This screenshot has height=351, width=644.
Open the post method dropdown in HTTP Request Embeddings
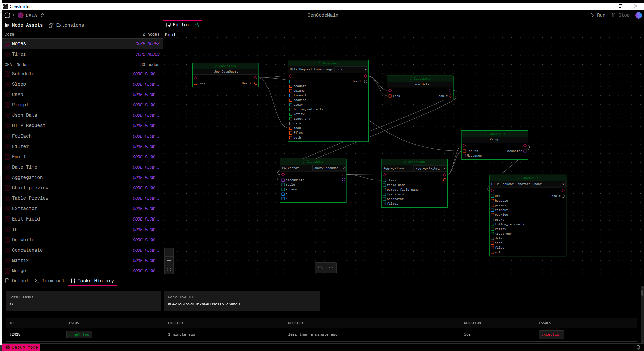click(351, 69)
